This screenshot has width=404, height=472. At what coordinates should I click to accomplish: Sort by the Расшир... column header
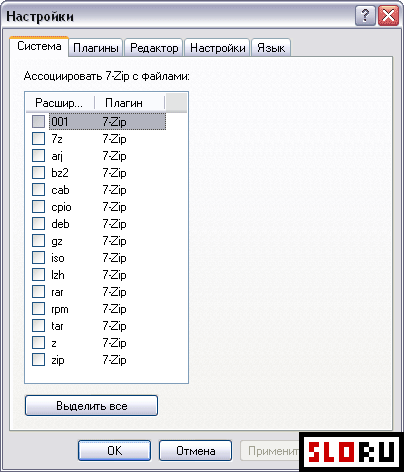point(60,103)
